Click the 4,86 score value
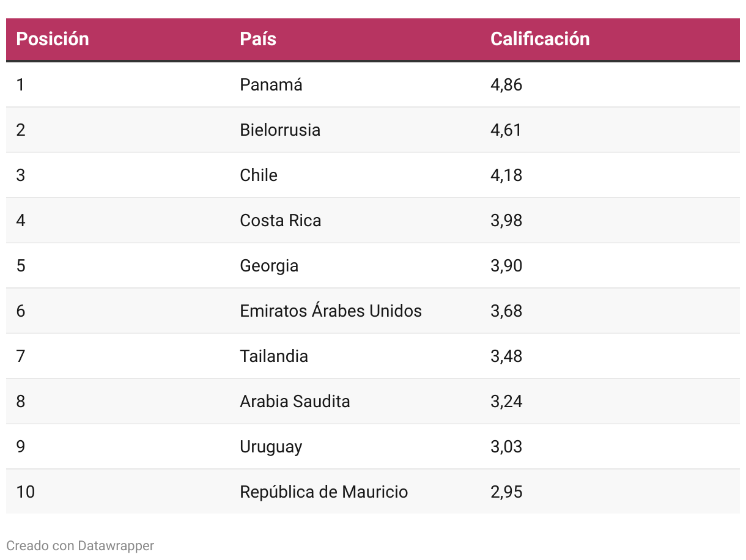Viewport: 746px width, 560px height. pyautogui.click(x=506, y=84)
